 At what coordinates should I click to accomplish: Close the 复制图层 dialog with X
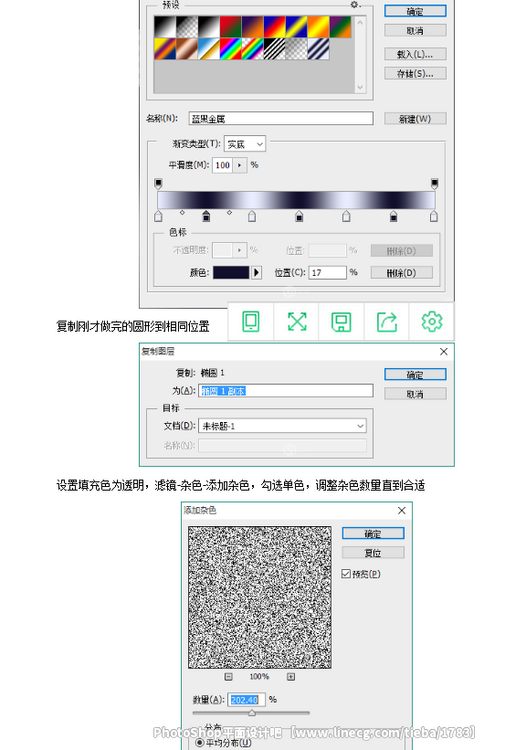tap(444, 352)
